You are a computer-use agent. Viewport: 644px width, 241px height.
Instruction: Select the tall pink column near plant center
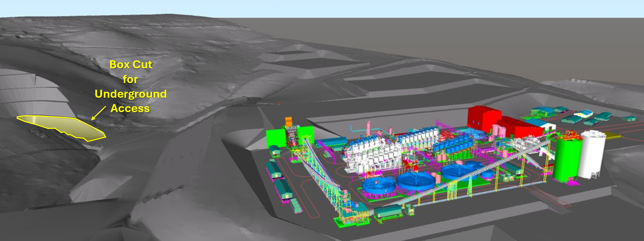(x=368, y=128)
